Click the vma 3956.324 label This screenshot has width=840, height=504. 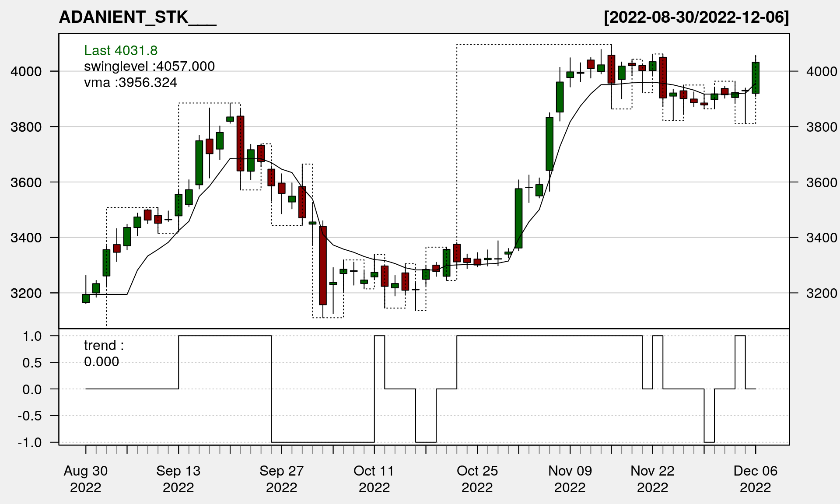pos(130,83)
